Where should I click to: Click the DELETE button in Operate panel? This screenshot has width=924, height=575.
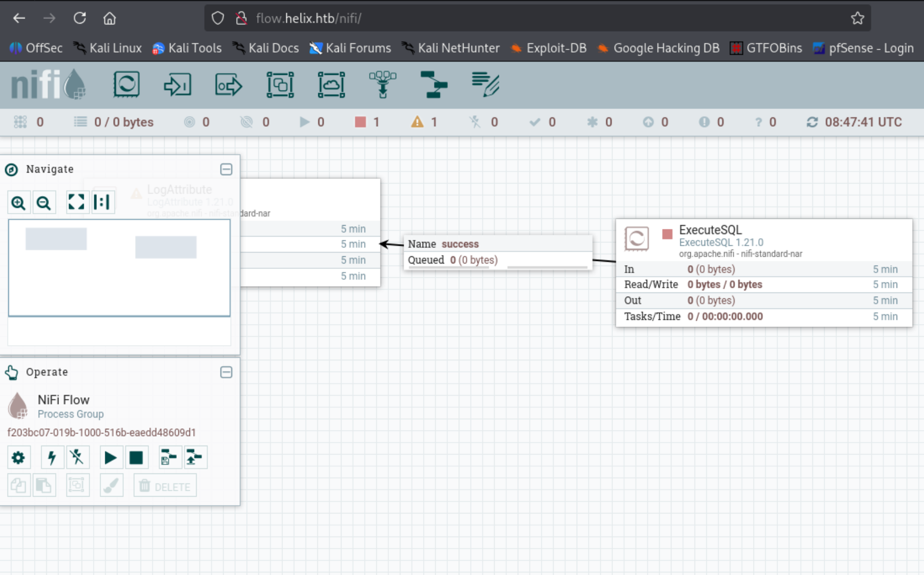(x=165, y=486)
